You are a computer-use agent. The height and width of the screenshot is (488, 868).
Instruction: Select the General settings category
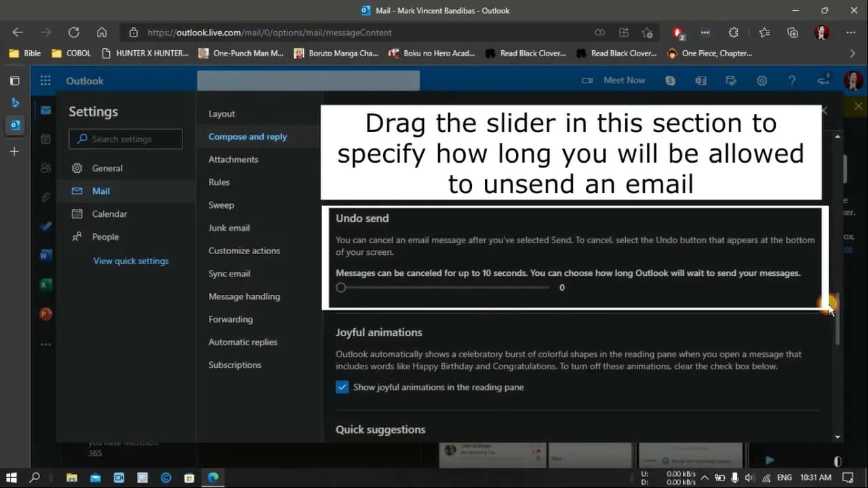tap(107, 168)
